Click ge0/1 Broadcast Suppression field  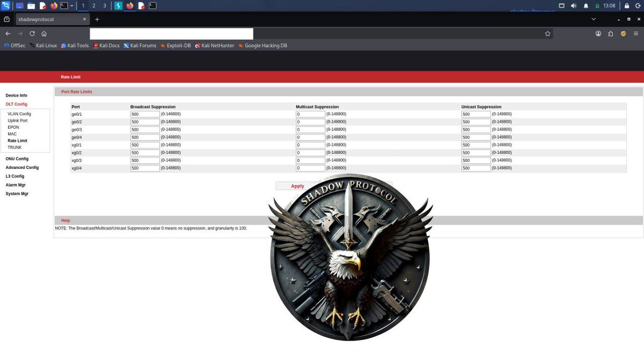click(x=145, y=114)
